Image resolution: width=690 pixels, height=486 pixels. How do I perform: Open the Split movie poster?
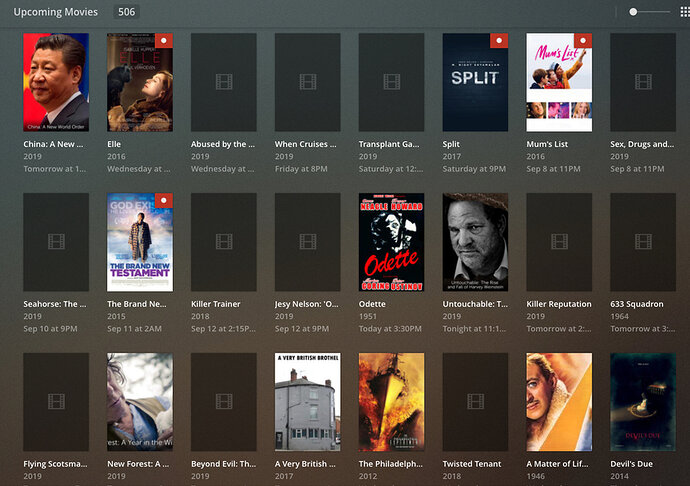475,82
